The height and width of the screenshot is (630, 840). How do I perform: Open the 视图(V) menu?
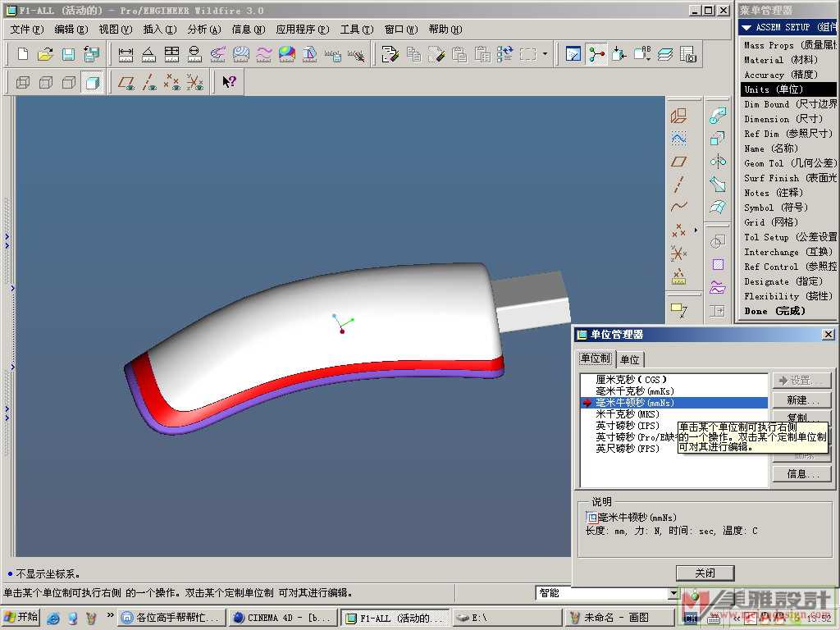click(x=115, y=30)
